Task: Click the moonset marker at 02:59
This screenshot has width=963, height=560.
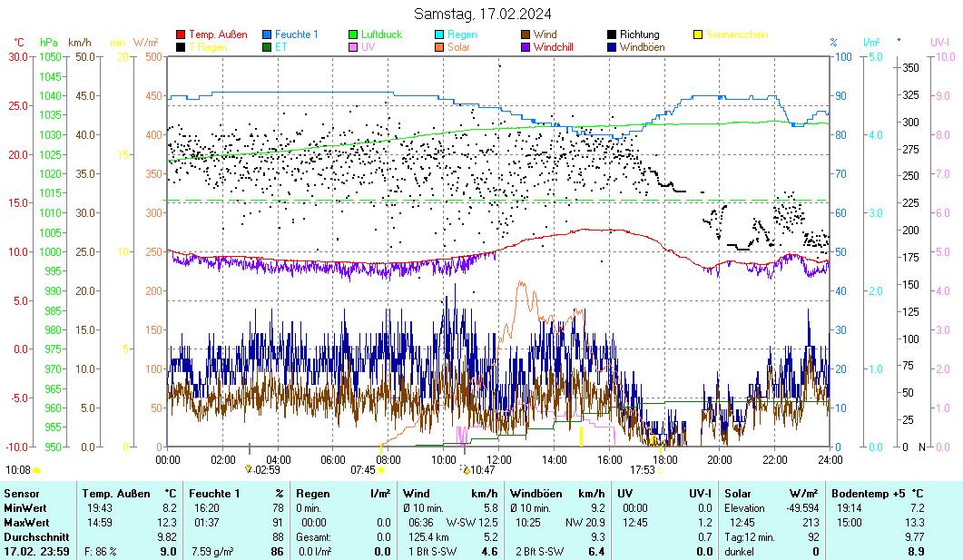Action: pos(249,469)
